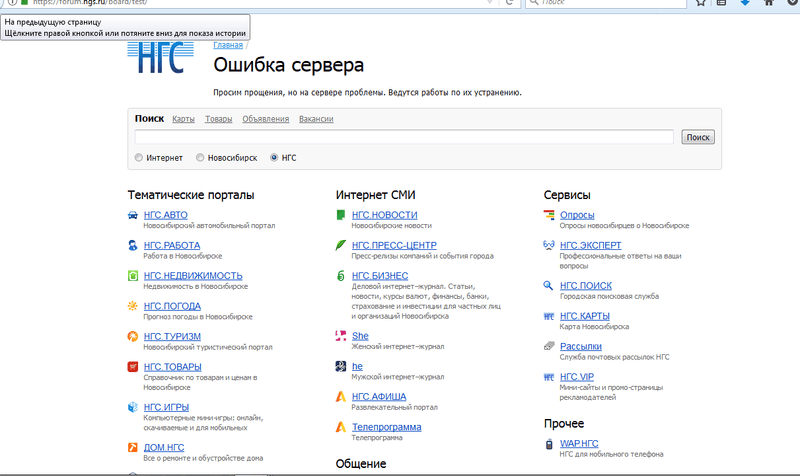Click the phone icon beside WAP.НГС
The height and width of the screenshot is (476, 800).
click(549, 444)
